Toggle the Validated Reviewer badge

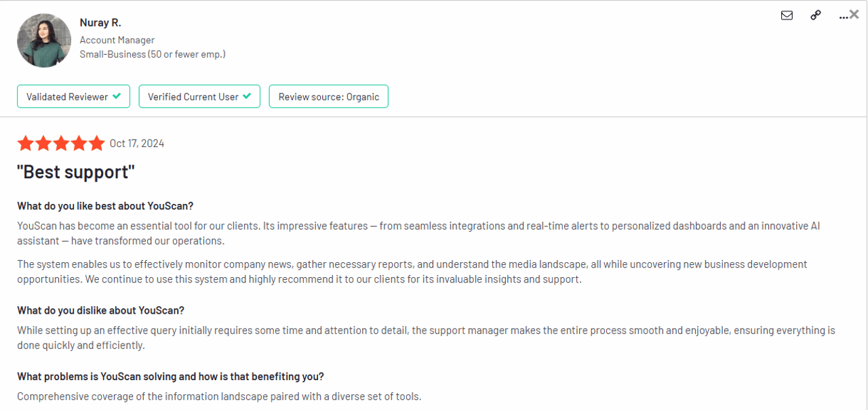coord(73,96)
